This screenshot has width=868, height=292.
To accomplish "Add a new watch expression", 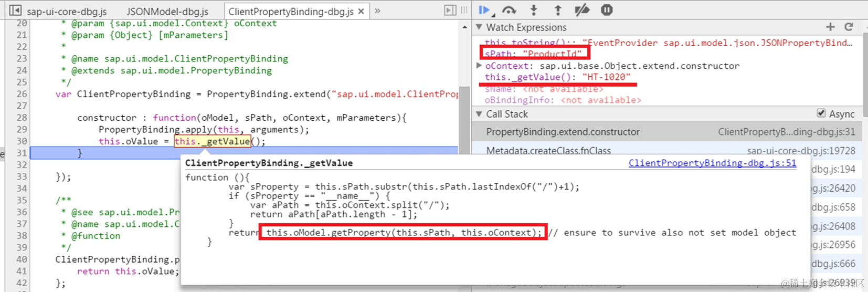I will click(x=830, y=27).
